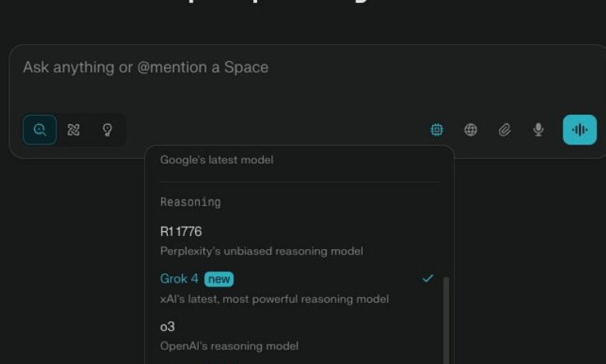Click 'Perplexity's unbiased reasoning model' description
This screenshot has width=606, height=364.
pos(262,251)
